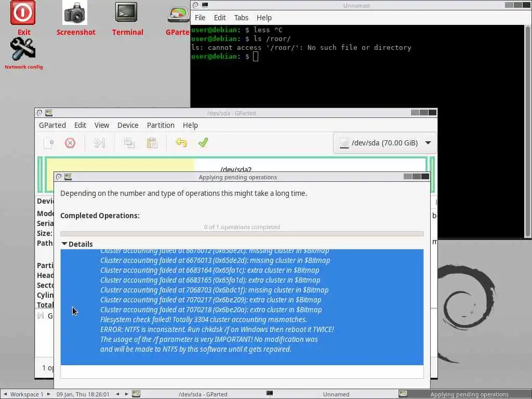Click the green Apply all operations checkmark
Viewport: 532px width, 399px height.
pyautogui.click(x=203, y=143)
